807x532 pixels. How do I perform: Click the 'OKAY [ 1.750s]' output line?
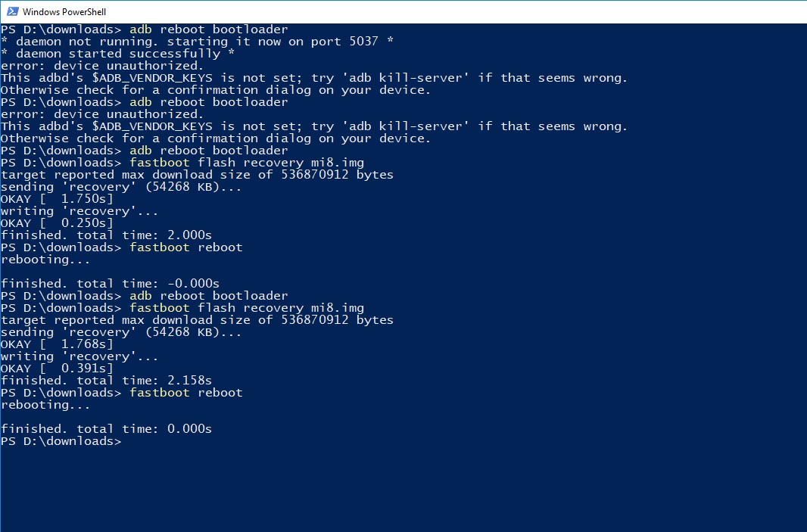click(57, 199)
